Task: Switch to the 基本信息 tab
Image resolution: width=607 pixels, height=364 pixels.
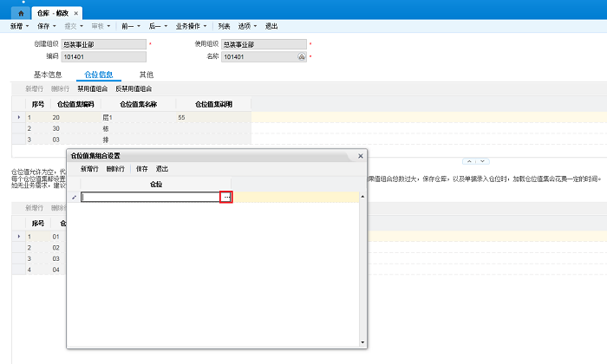Action: point(48,75)
